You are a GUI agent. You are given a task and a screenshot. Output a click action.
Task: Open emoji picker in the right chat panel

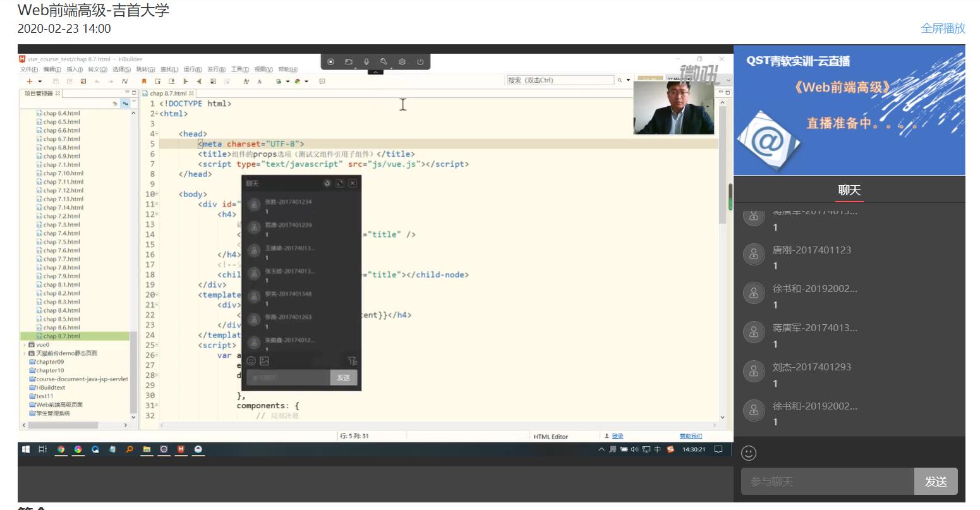[x=749, y=453]
